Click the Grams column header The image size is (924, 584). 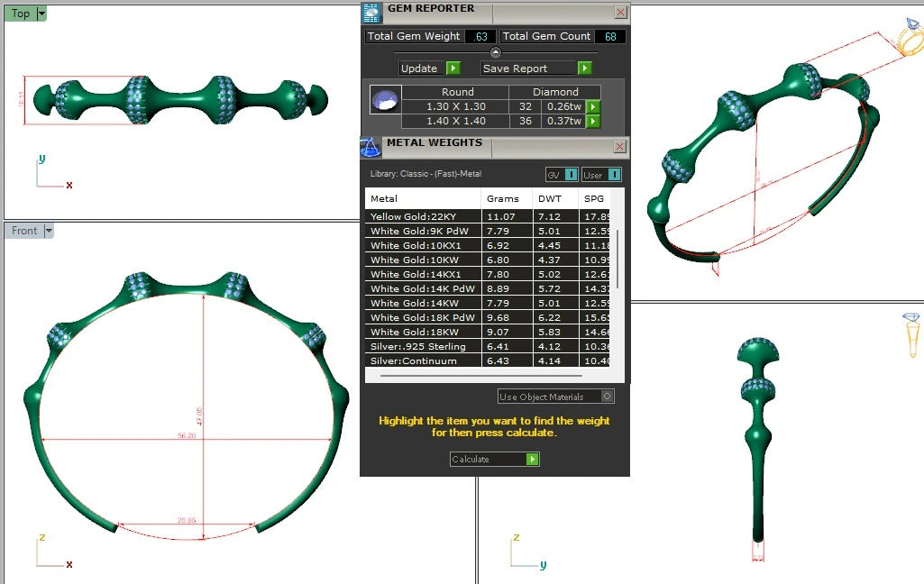[507, 199]
